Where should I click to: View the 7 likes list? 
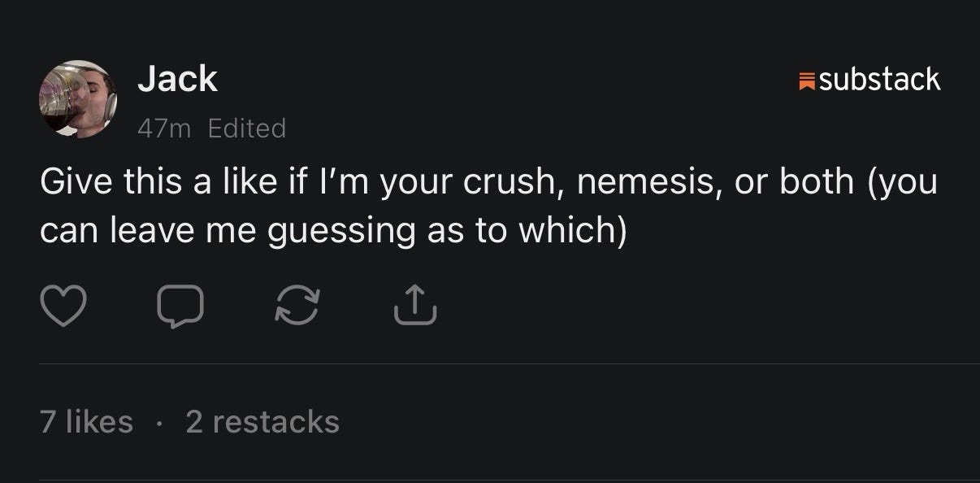point(86,421)
